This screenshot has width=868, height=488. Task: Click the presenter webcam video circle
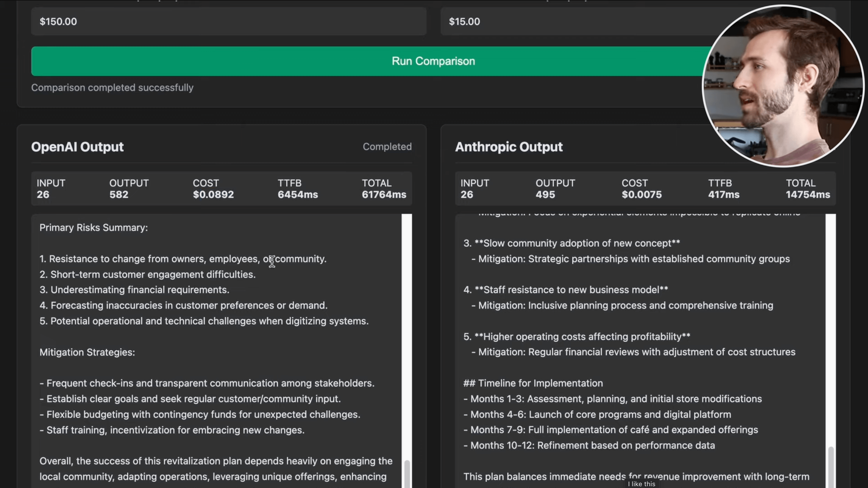point(783,86)
